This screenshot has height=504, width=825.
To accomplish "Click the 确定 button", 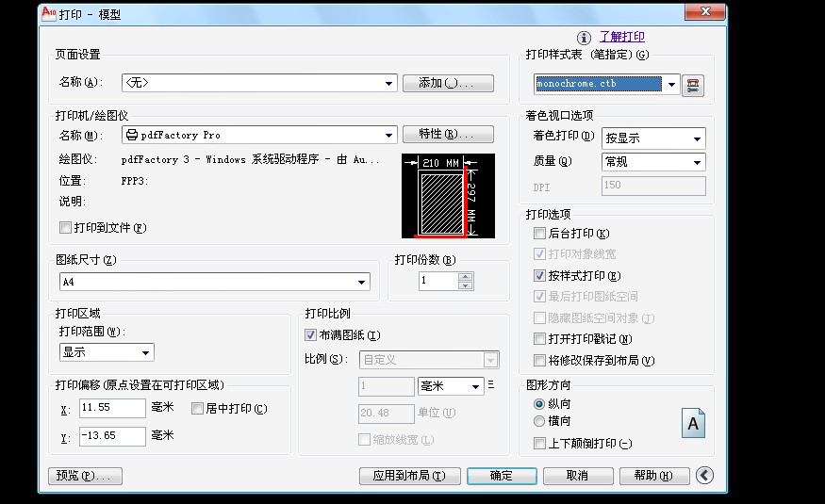I will click(502, 477).
